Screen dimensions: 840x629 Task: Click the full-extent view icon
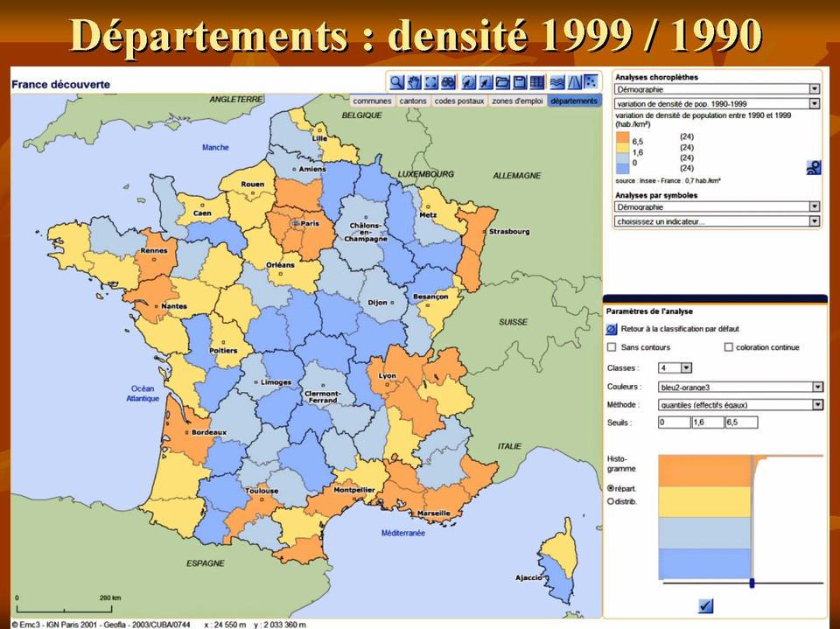pos(430,82)
